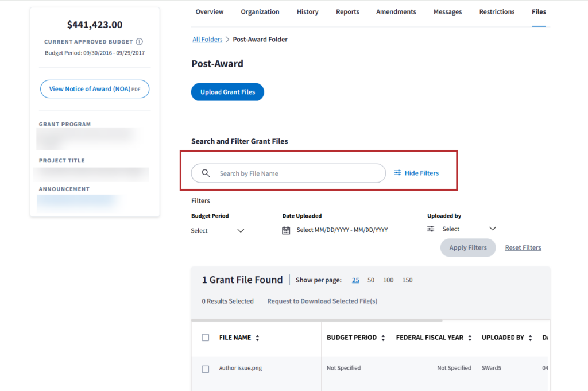
Task: Click the filter icon under Uploaded by
Action: pos(431,229)
